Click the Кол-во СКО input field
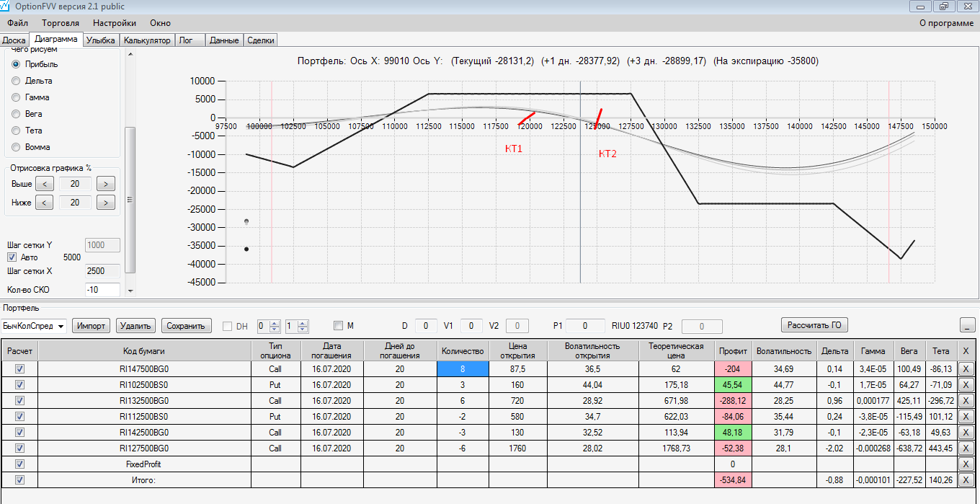 (x=102, y=290)
